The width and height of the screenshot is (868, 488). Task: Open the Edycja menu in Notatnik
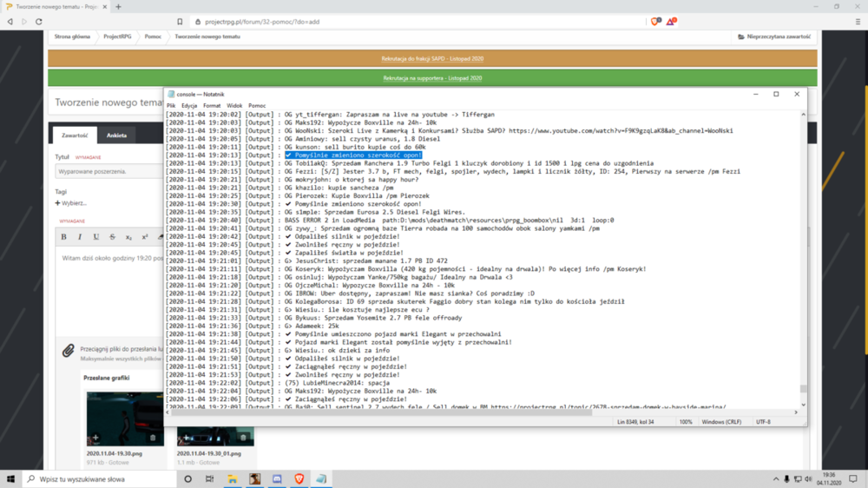click(x=189, y=106)
